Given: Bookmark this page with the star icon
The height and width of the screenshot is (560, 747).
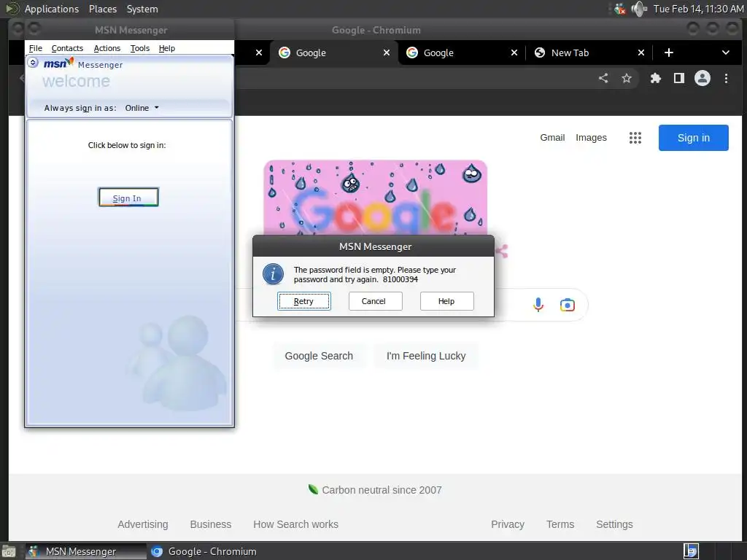Looking at the screenshot, I should click(627, 78).
